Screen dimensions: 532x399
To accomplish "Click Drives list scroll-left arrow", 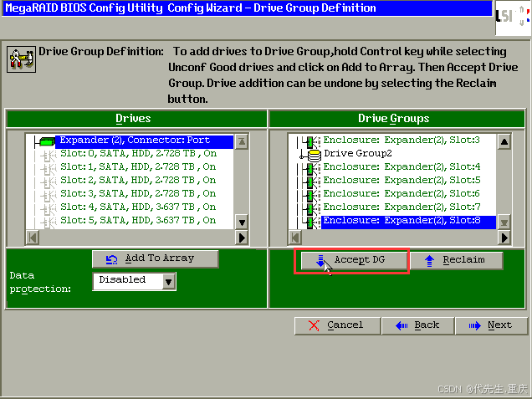I will pyautogui.click(x=33, y=238).
